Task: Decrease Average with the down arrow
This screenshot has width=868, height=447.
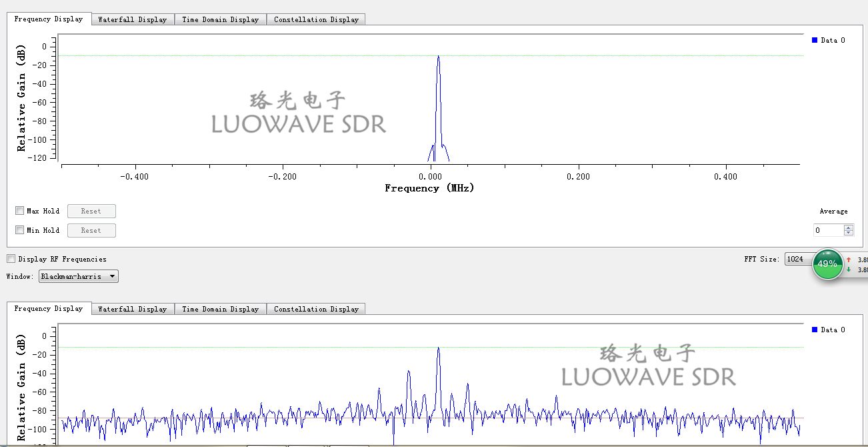Action: [849, 233]
